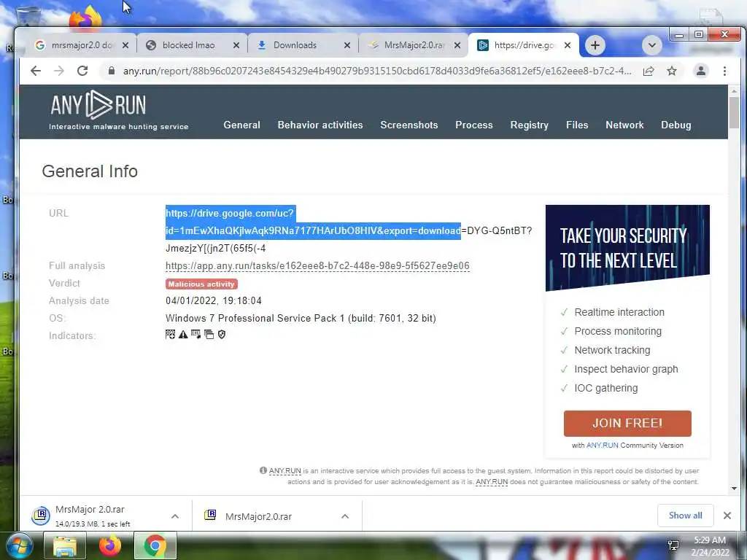
Task: Open Windows Explorer from the taskbar
Action: point(65,545)
